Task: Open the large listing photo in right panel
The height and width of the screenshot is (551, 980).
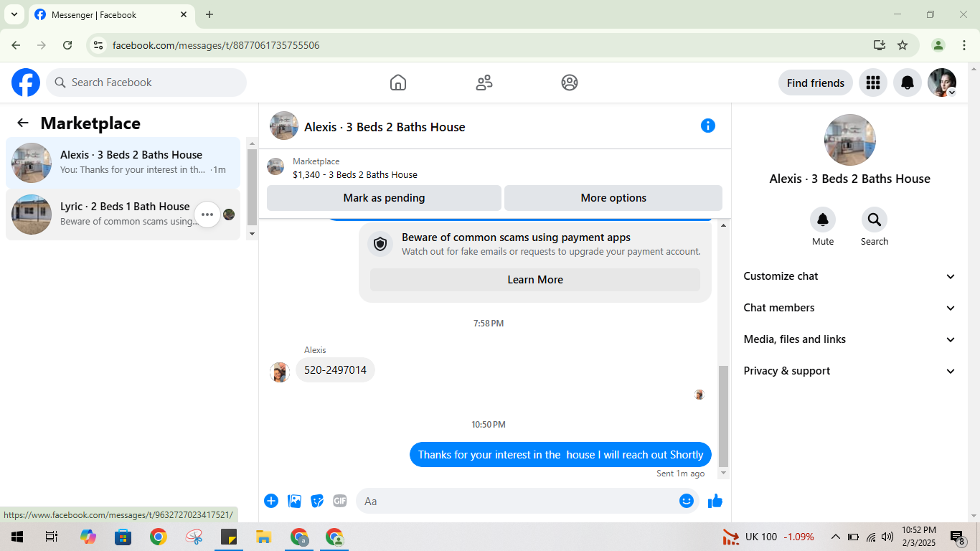Action: (850, 140)
